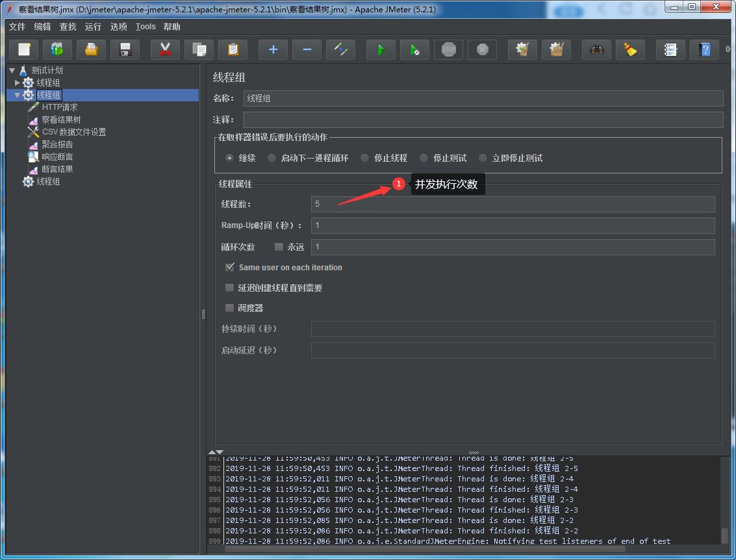The height and width of the screenshot is (560, 736).
Task: Select 响应断言 in the tree
Action: tap(57, 157)
